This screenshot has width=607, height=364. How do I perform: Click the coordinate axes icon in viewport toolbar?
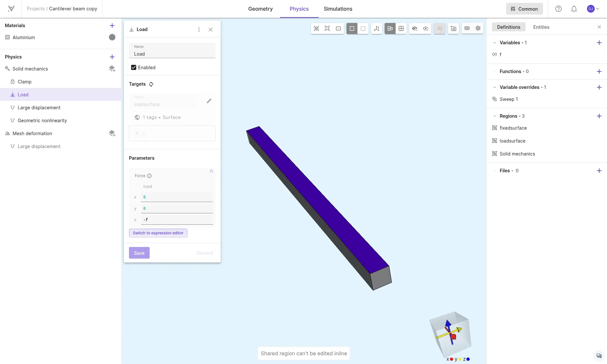pos(377,28)
